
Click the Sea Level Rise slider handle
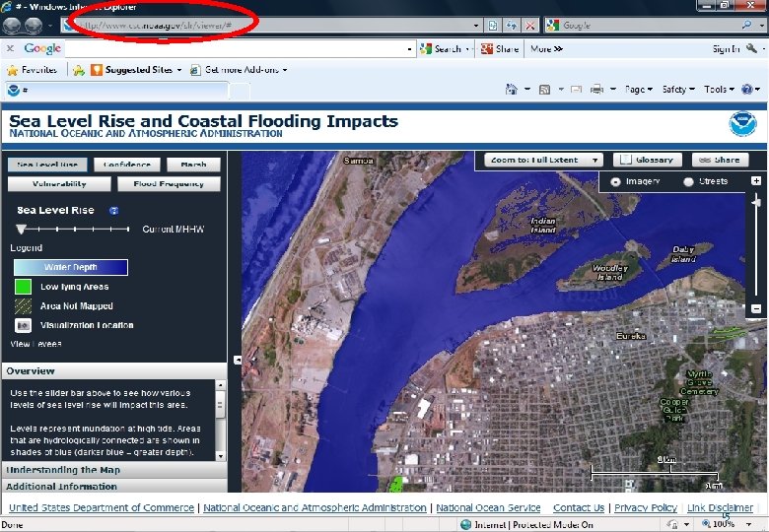(21, 229)
